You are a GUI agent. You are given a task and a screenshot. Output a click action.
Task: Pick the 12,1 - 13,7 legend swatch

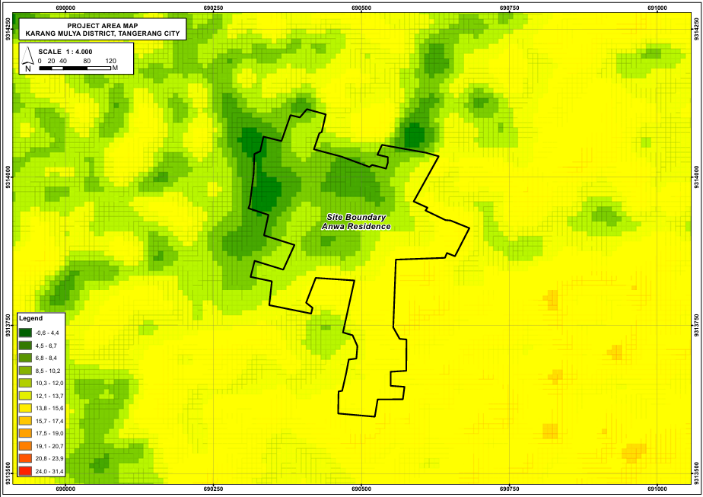click(25, 396)
